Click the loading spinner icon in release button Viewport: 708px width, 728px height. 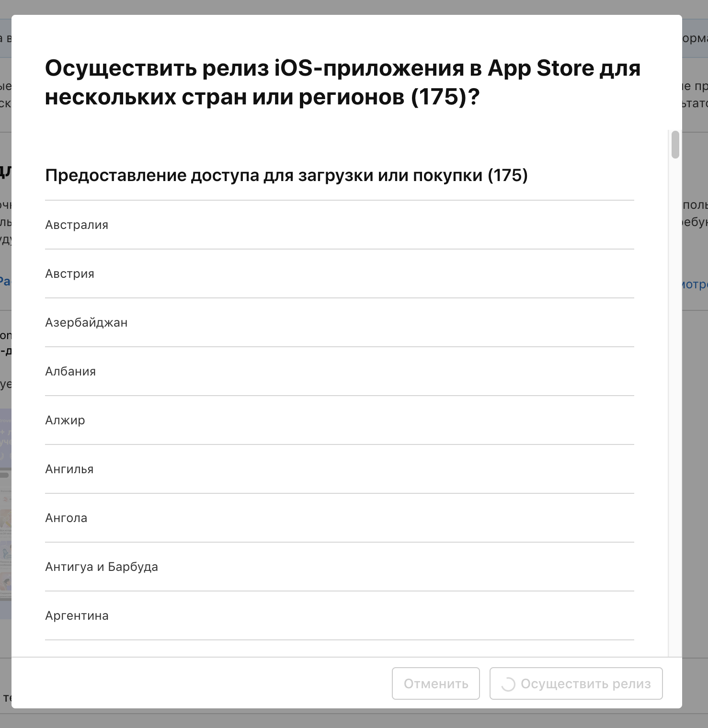(509, 684)
